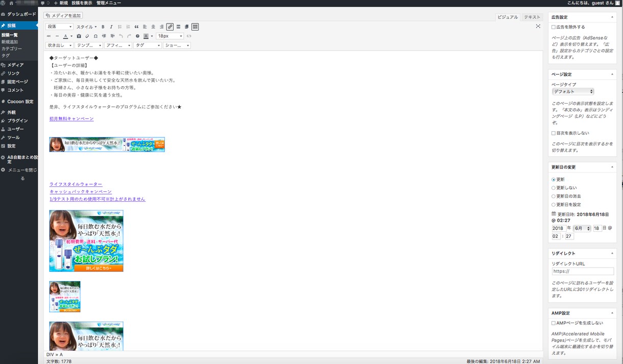Click メディアを追加 button
The width and height of the screenshot is (623, 364).
[x=63, y=15]
